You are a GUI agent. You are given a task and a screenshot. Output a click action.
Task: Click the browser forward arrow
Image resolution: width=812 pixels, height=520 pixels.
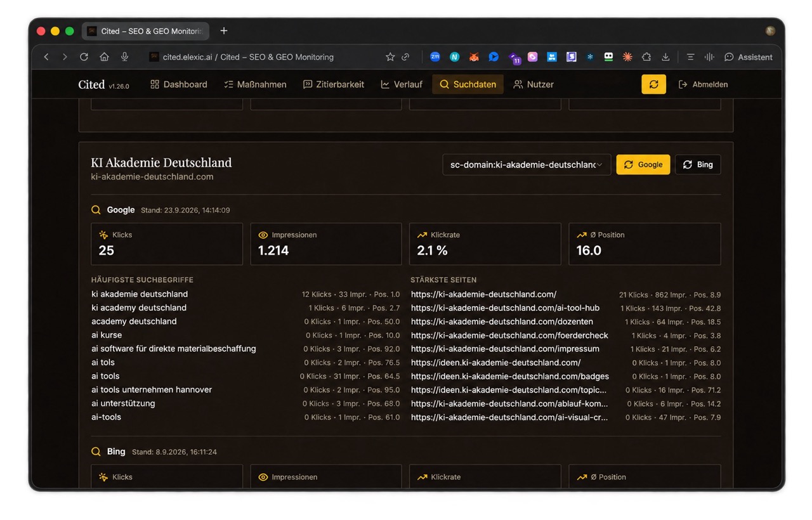click(65, 57)
